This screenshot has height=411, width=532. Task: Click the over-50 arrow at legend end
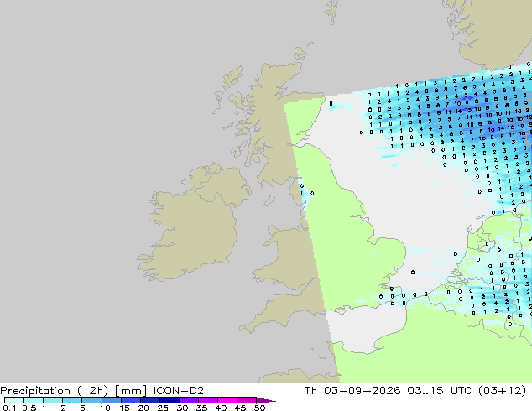(266, 400)
